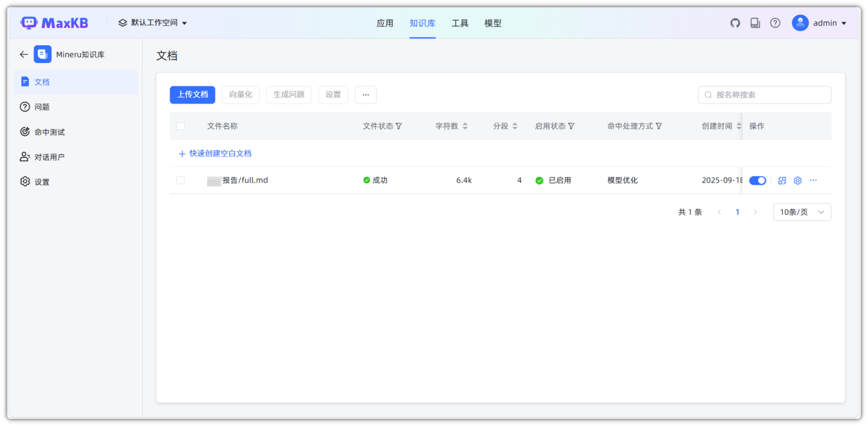
Task: Click the 上传文档 button
Action: tap(192, 95)
